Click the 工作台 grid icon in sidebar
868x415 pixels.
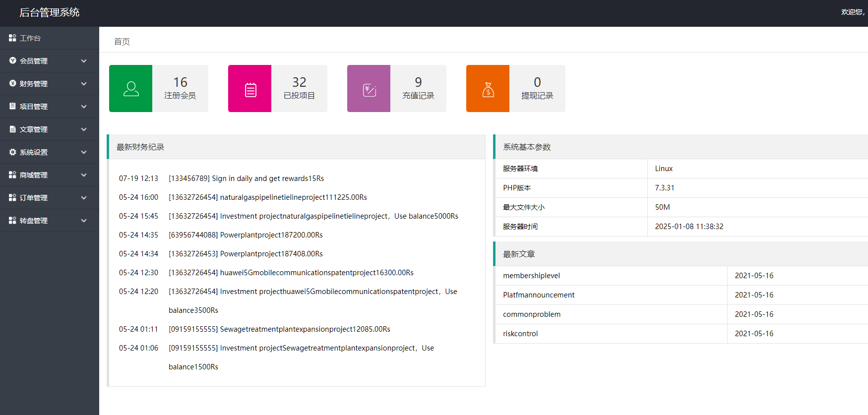tap(12, 38)
